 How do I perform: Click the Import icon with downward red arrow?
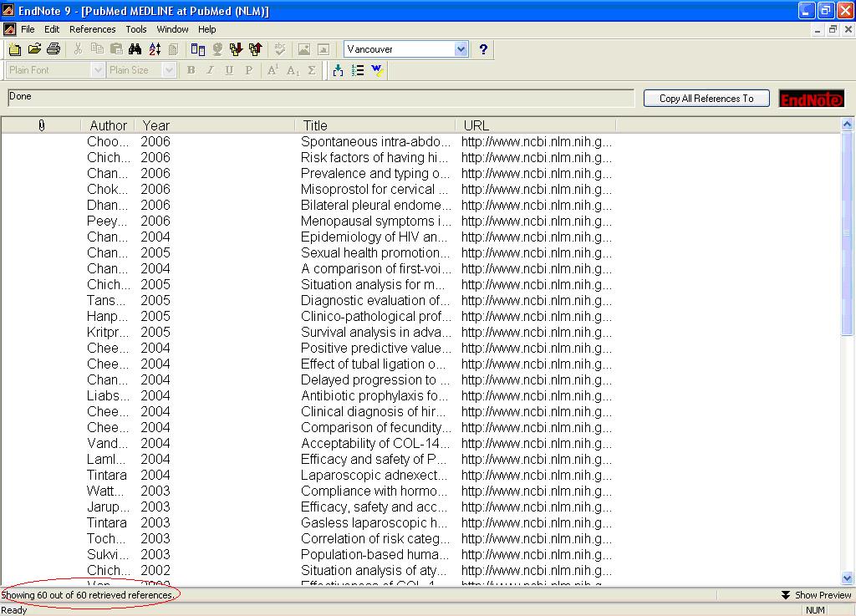coord(236,49)
